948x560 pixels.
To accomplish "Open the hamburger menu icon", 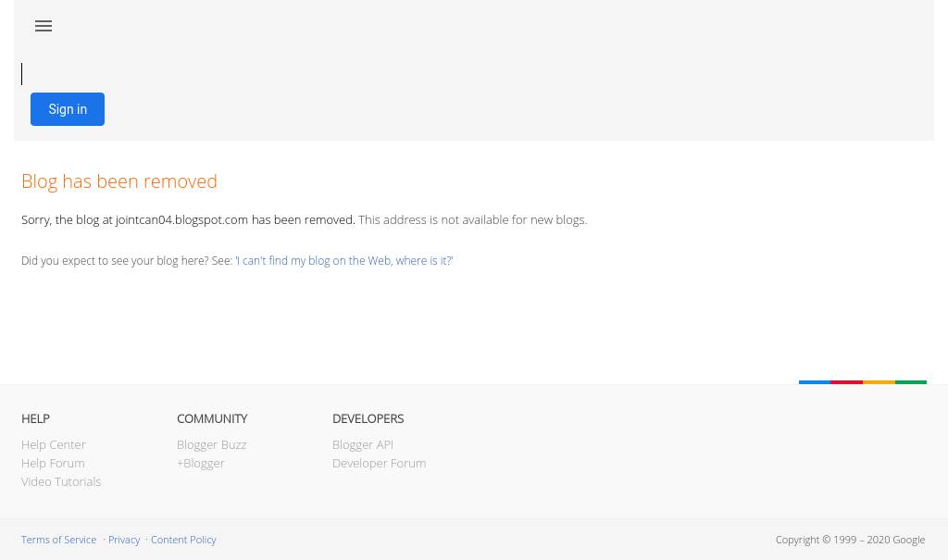I will point(44,26).
